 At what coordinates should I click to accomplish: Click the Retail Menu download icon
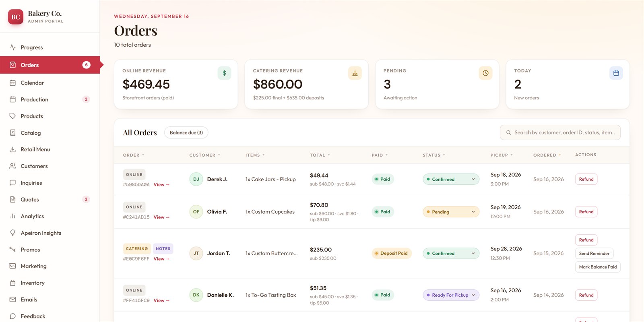pyautogui.click(x=13, y=149)
